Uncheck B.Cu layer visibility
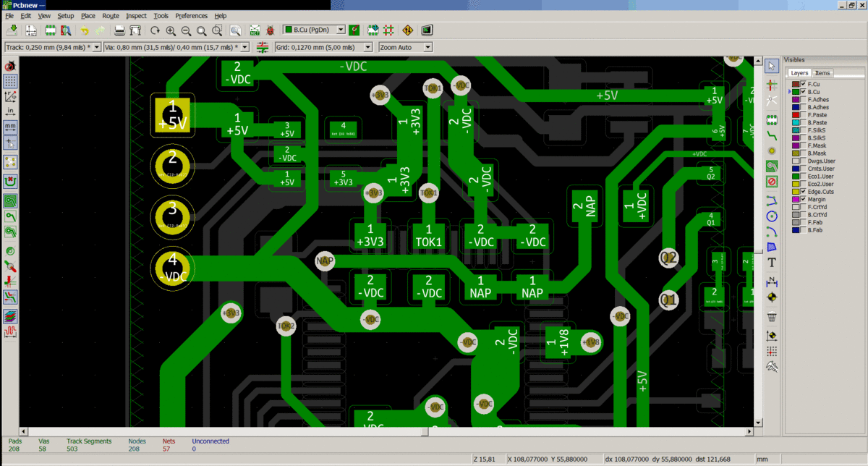 click(x=803, y=92)
